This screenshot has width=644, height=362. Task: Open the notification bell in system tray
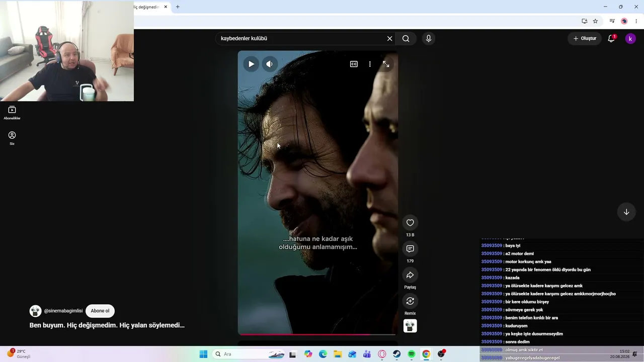635,354
